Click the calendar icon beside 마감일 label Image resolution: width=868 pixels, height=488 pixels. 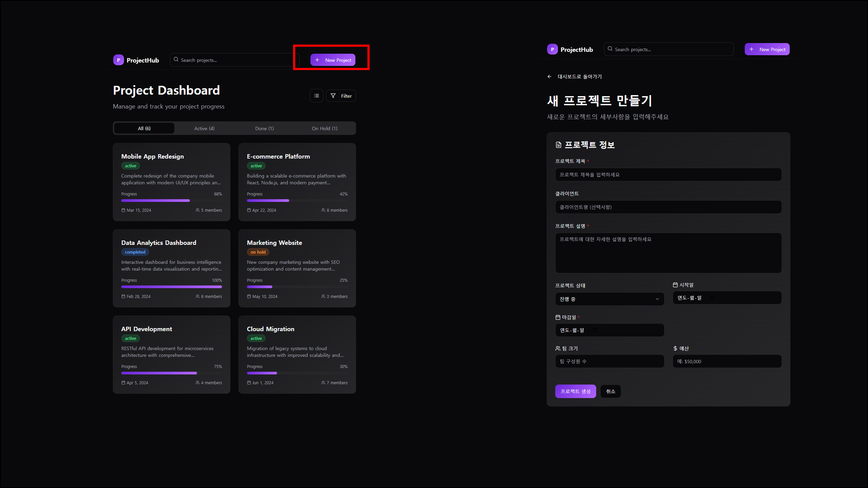(x=558, y=317)
